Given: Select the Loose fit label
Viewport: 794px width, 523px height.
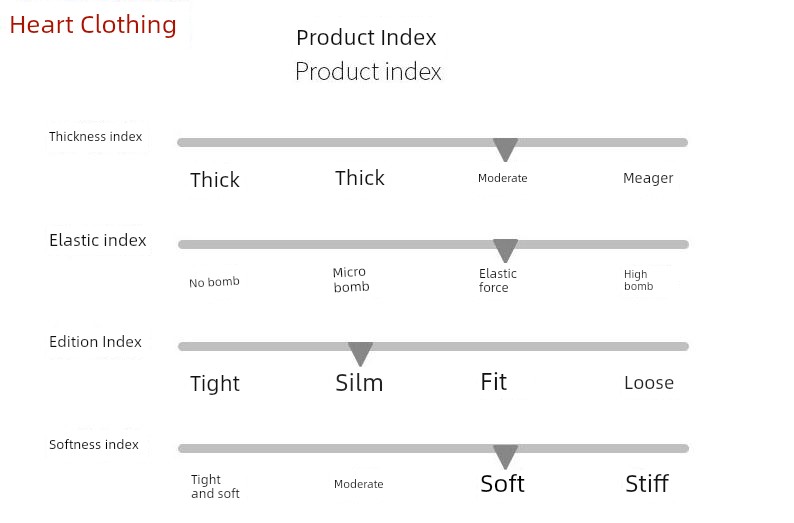Looking at the screenshot, I should tap(649, 383).
